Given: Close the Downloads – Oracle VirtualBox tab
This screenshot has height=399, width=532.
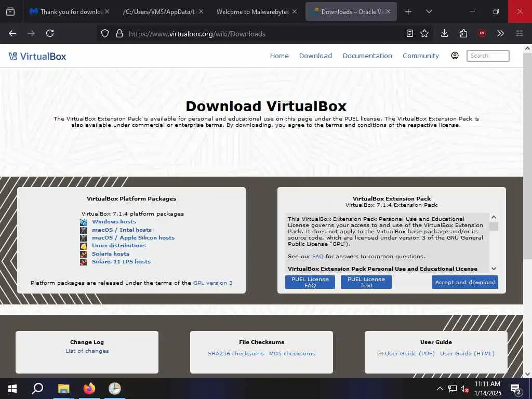Looking at the screenshot, I should 388,11.
